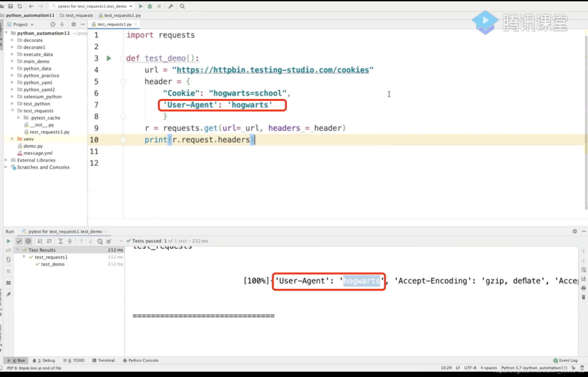Expand all test results
The height and width of the screenshot is (377, 588).
click(x=61, y=241)
